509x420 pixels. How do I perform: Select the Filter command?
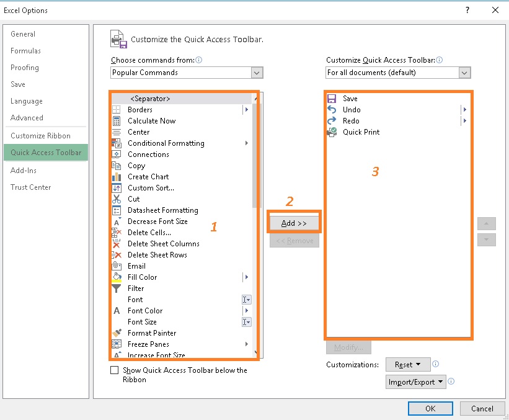tap(135, 288)
